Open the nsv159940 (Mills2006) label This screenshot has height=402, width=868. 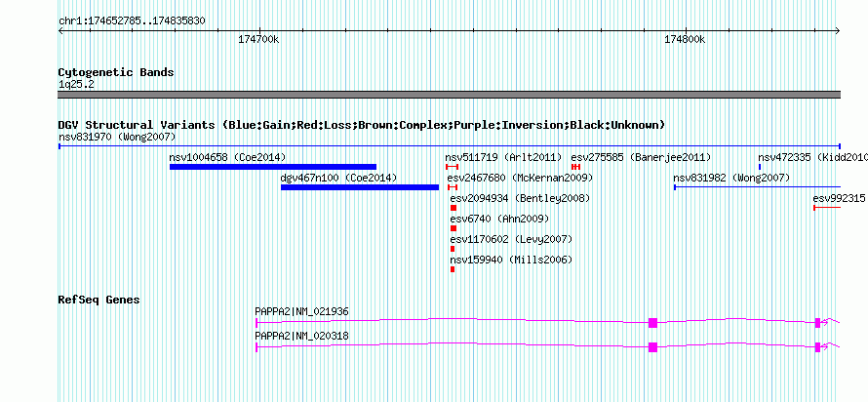511,260
